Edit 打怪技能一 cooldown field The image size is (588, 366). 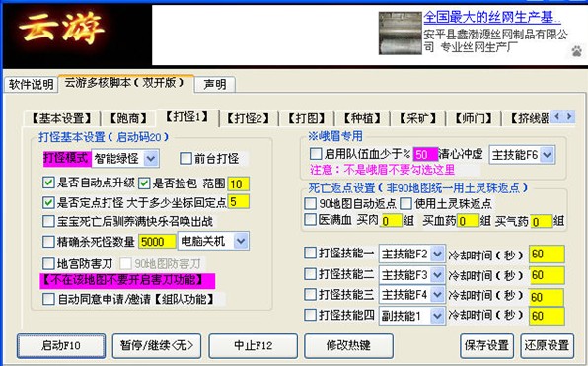[547, 255]
